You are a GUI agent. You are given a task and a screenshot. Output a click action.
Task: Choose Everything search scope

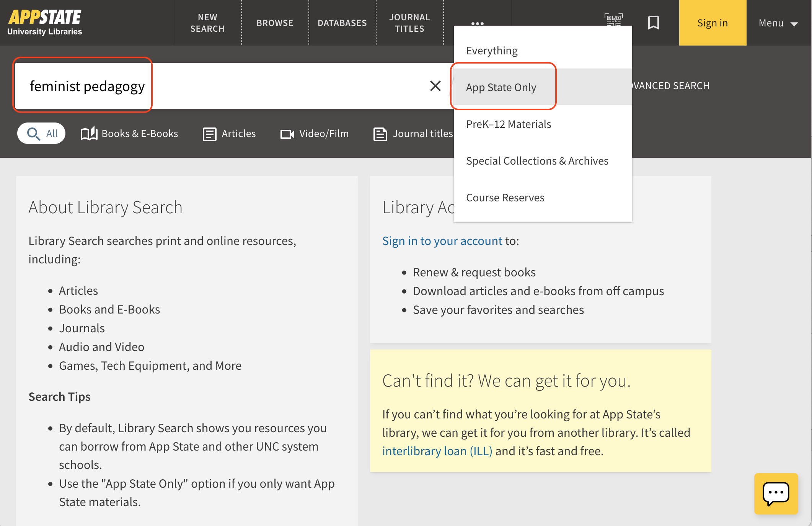[492, 51]
